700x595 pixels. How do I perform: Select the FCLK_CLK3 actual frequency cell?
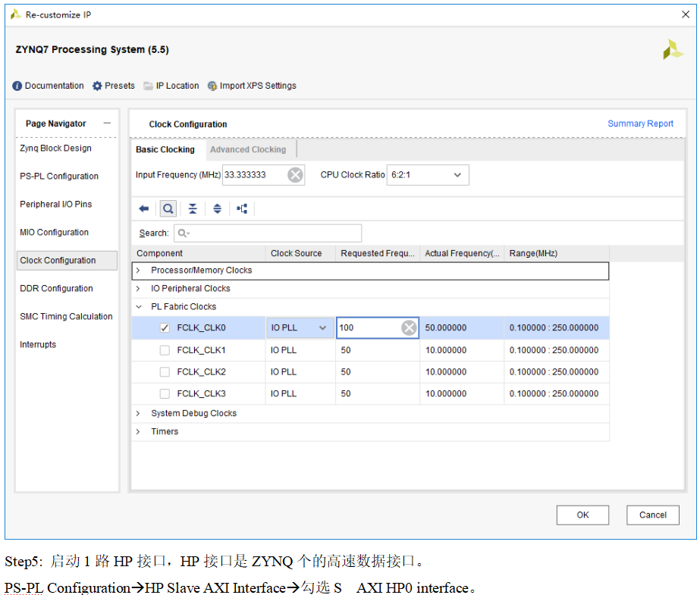pos(462,393)
